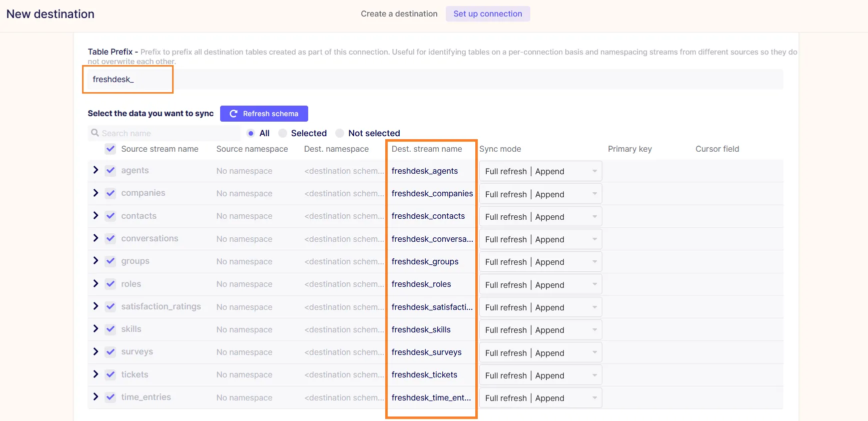Click freshdesk_skills destination stream name
868x421 pixels.
[x=421, y=329]
